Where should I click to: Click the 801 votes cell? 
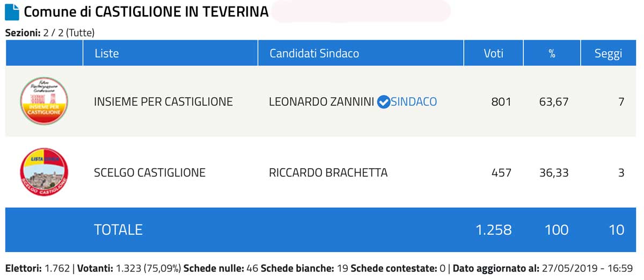pos(501,102)
